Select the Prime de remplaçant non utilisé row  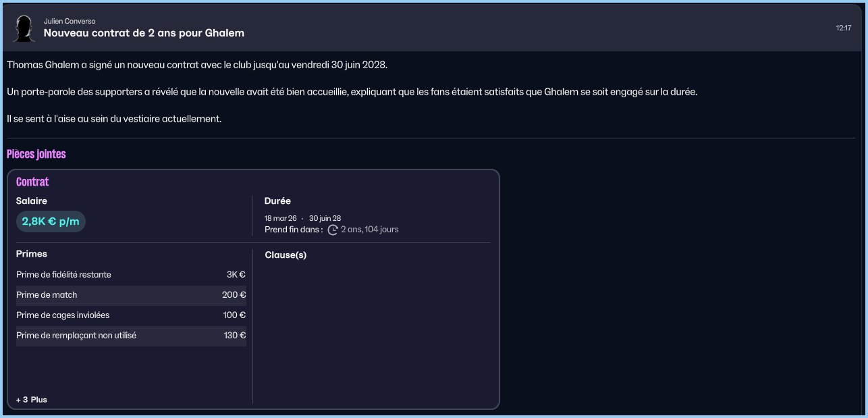point(131,336)
